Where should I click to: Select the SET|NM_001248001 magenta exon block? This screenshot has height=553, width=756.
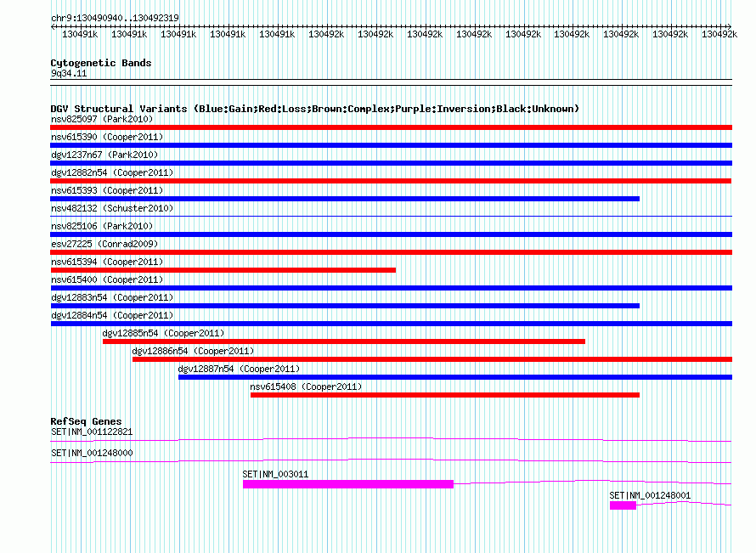tap(623, 505)
